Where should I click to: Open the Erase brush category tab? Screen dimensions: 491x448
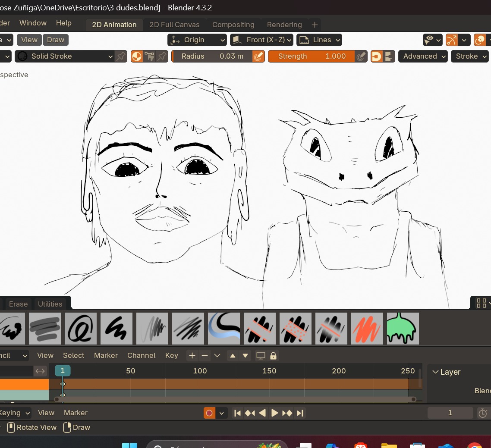18,304
